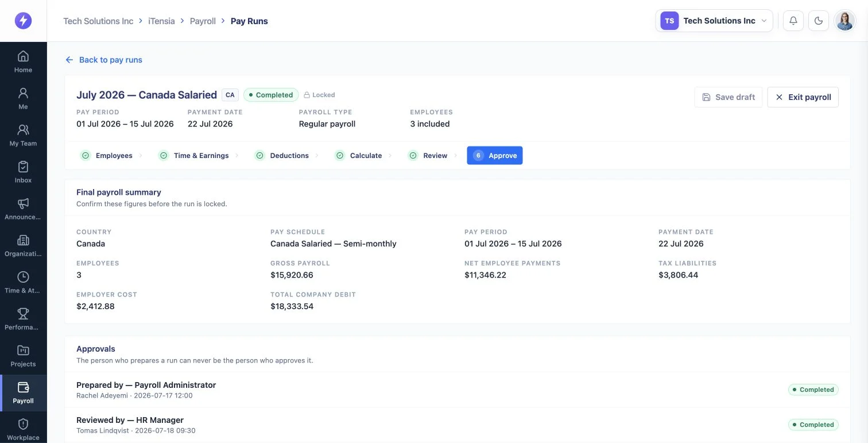Viewport: 868px width, 443px height.
Task: Select employer cost value $2,412.88
Action: [95, 306]
